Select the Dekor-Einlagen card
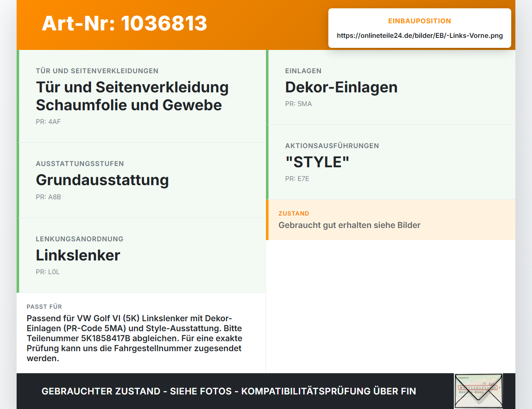Viewport: 532px width, 409px height. (391, 87)
